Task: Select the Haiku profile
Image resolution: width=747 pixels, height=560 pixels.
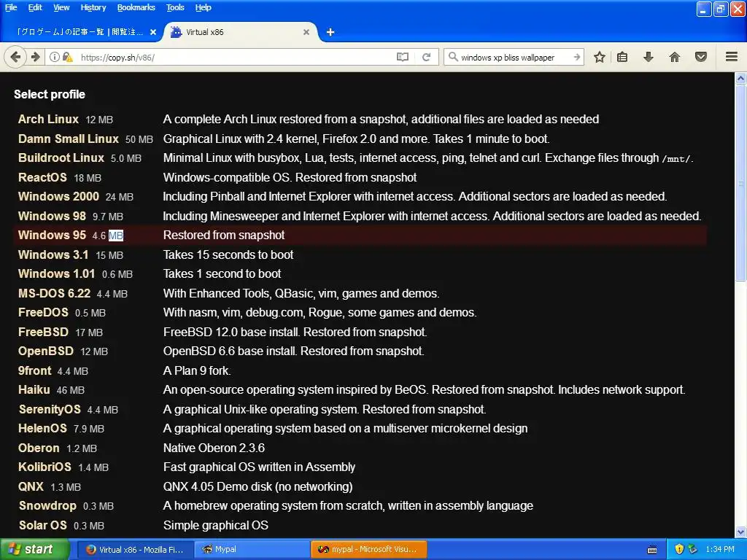Action: pos(34,389)
